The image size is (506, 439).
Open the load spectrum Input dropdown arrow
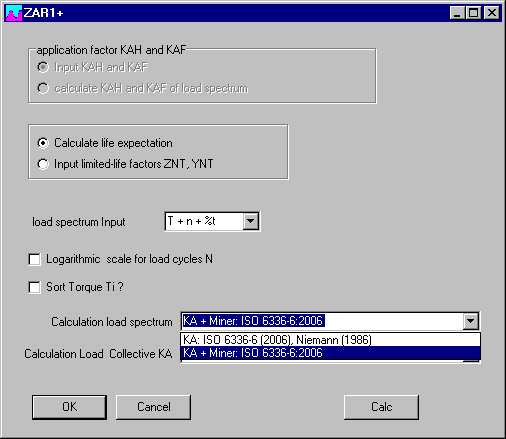251,221
